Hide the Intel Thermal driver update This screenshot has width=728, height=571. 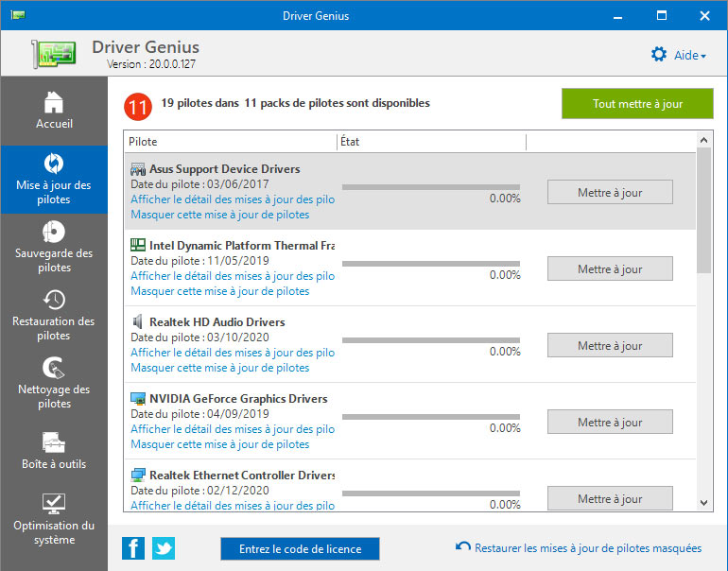220,291
